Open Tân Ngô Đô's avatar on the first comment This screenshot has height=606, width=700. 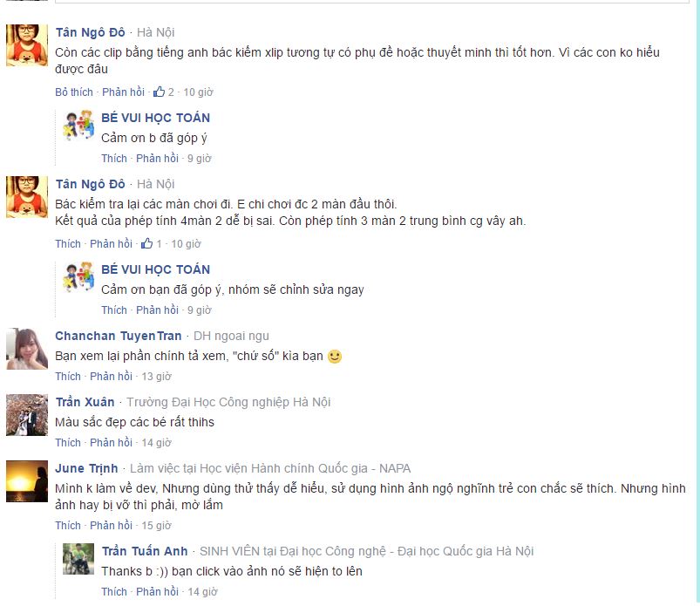click(27, 45)
